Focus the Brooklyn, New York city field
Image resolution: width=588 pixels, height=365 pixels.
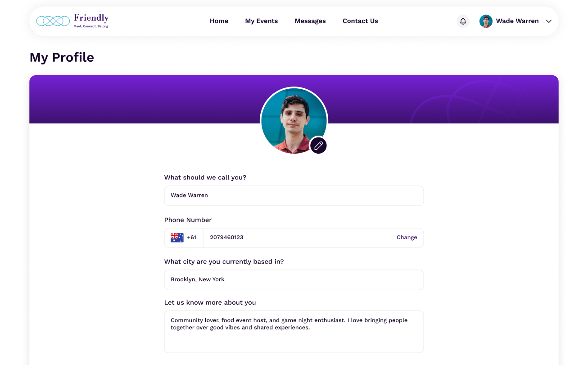(294, 280)
